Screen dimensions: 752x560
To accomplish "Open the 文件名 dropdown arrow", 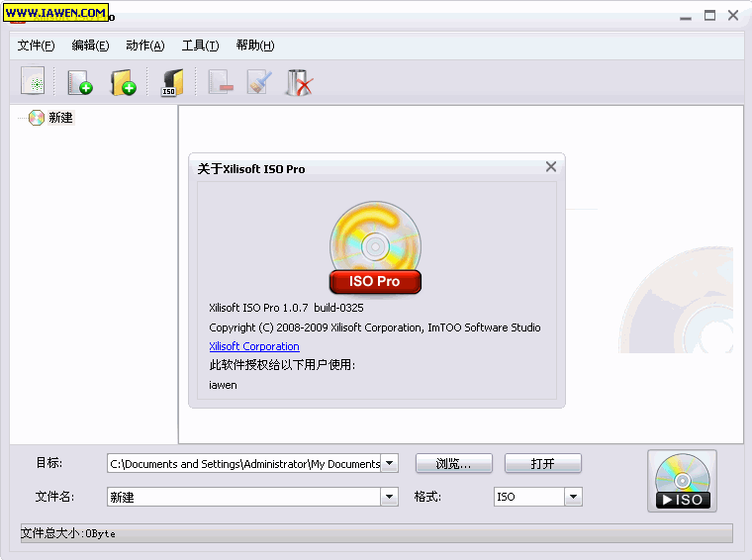I will (390, 497).
